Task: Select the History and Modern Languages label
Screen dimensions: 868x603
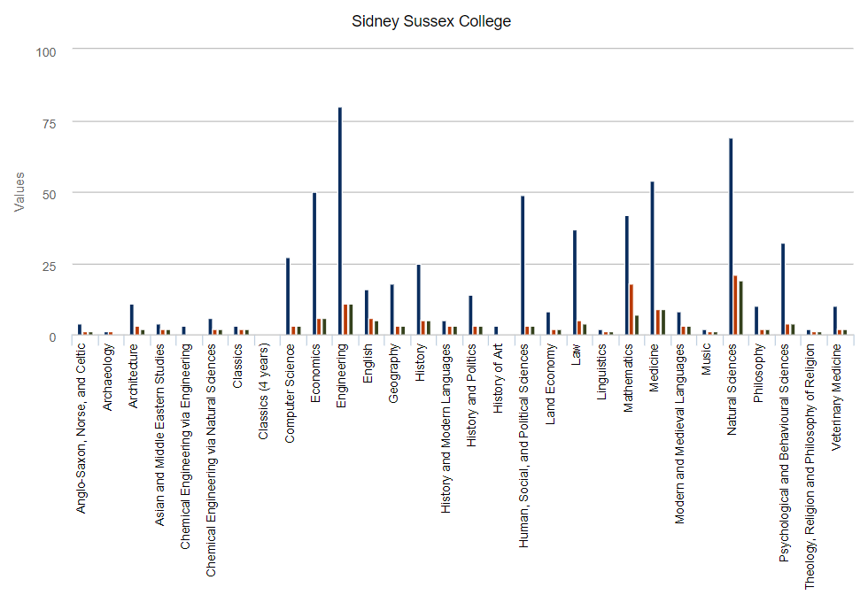Action: 446,429
